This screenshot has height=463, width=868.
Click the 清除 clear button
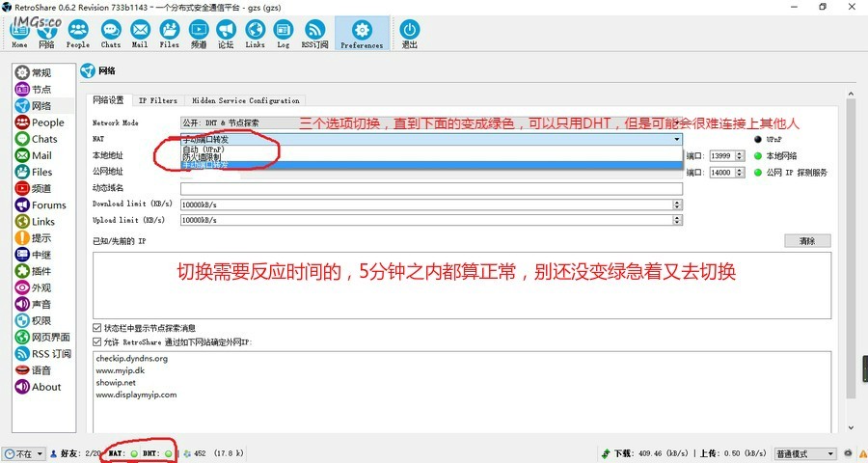point(807,241)
